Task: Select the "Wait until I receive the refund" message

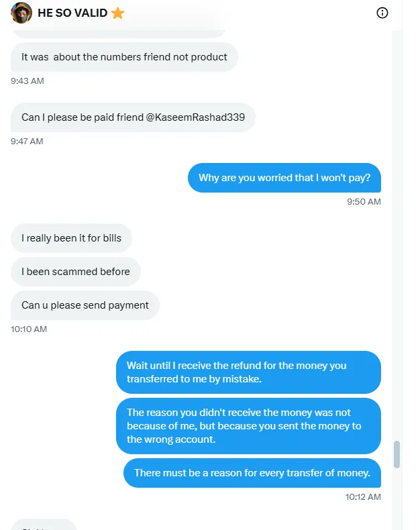Action: pyautogui.click(x=248, y=372)
